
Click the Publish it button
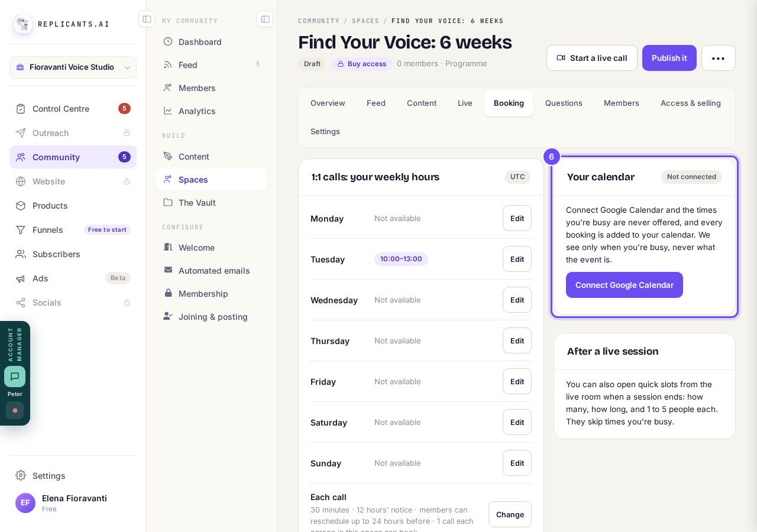pyautogui.click(x=669, y=58)
